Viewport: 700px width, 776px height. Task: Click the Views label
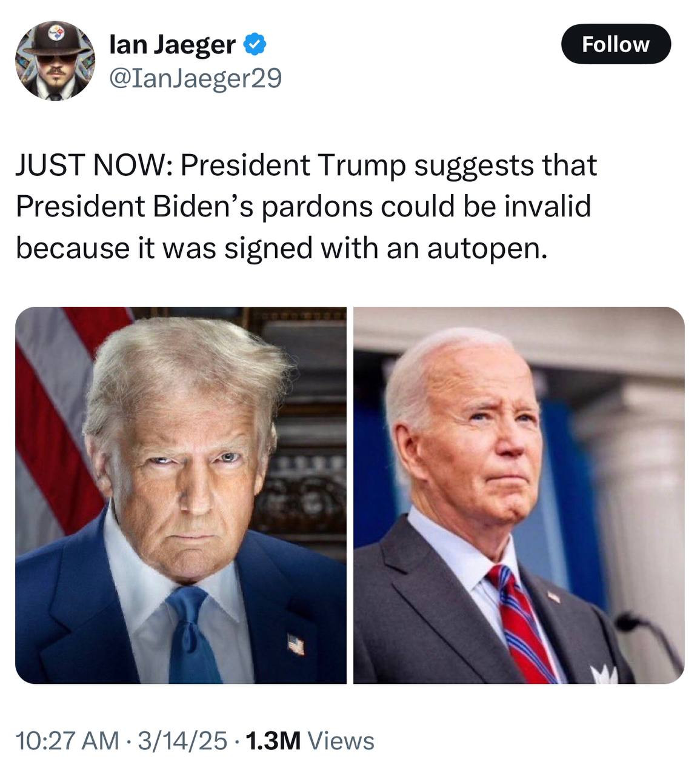[341, 740]
